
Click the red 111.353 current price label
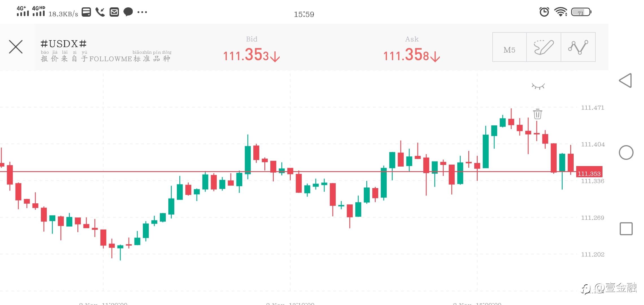pos(589,173)
